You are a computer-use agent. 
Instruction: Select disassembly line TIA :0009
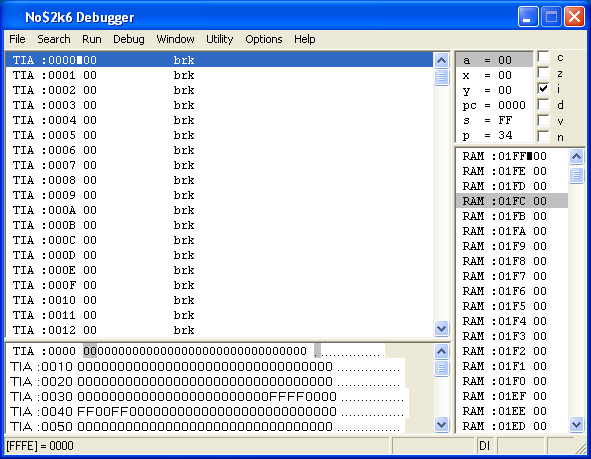[x=219, y=195]
